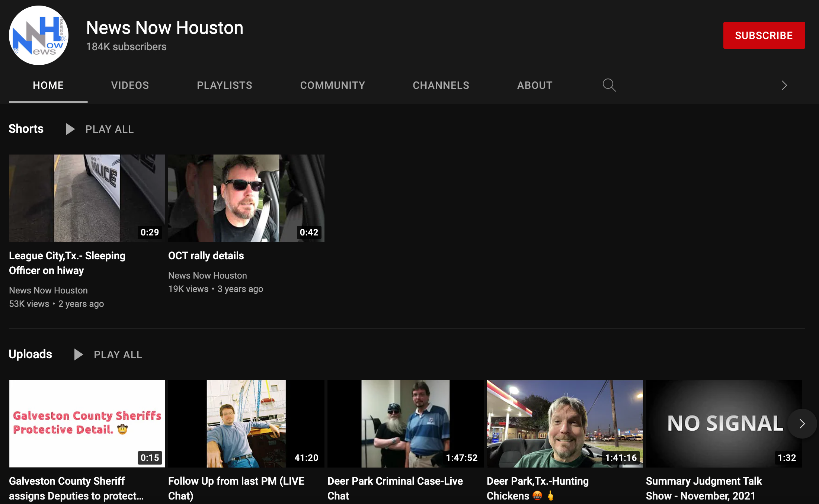
Task: Open the OCT rally details thumbnail
Action: click(x=246, y=198)
